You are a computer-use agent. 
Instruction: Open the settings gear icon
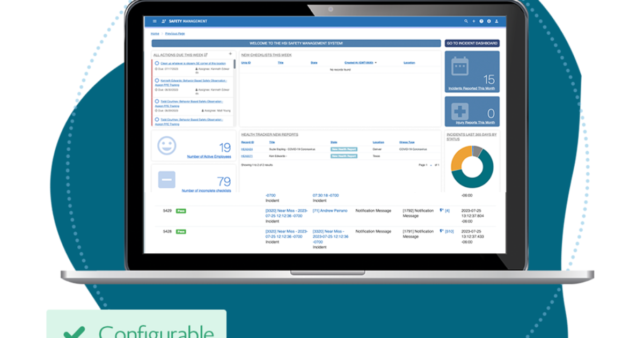point(488,21)
